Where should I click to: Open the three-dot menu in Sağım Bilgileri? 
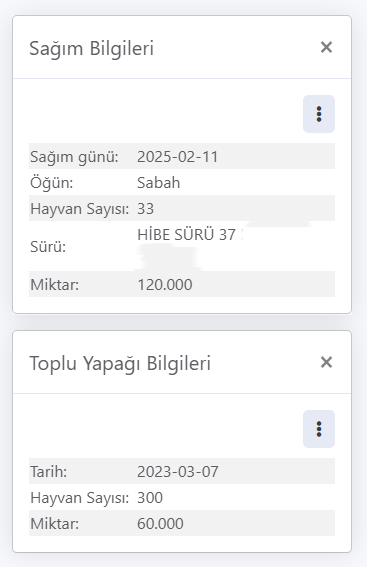pyautogui.click(x=319, y=114)
